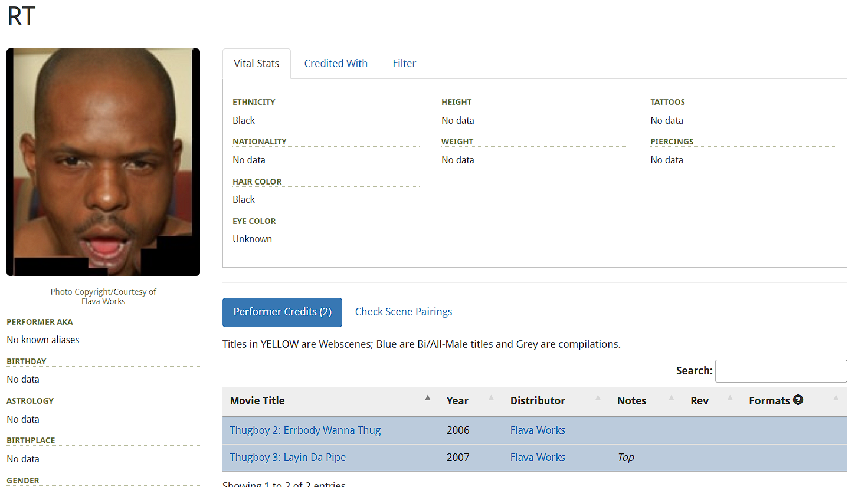Select the Ethnicity value Black
The image size is (868, 487).
click(x=244, y=120)
